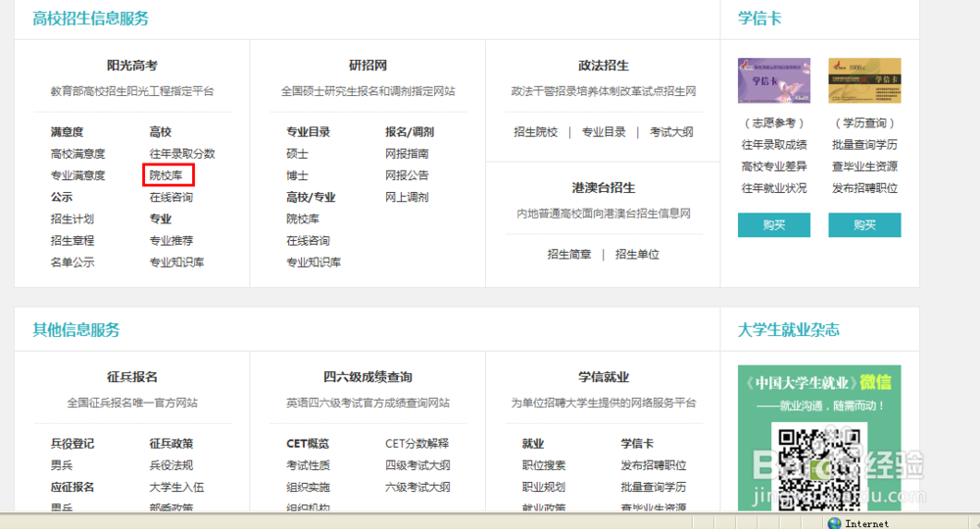Click the Internet globe icon in status bar
The height and width of the screenshot is (529, 980).
click(x=834, y=523)
